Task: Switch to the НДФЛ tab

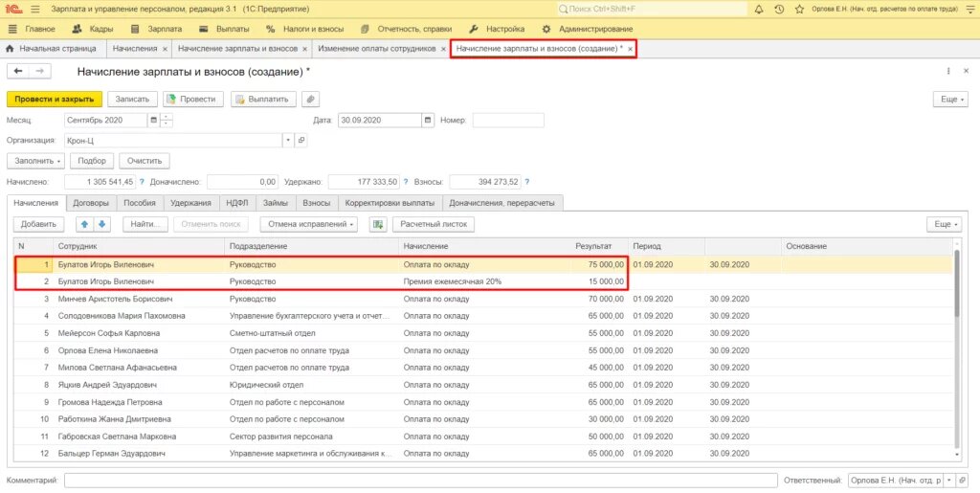Action: pos(237,202)
